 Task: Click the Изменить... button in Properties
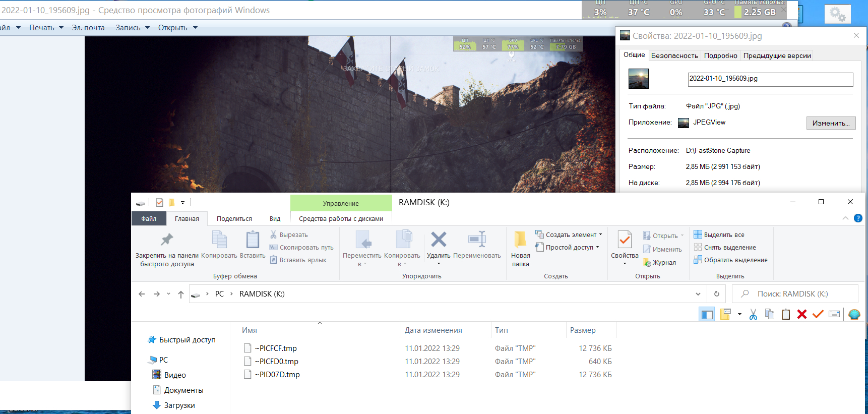[831, 123]
